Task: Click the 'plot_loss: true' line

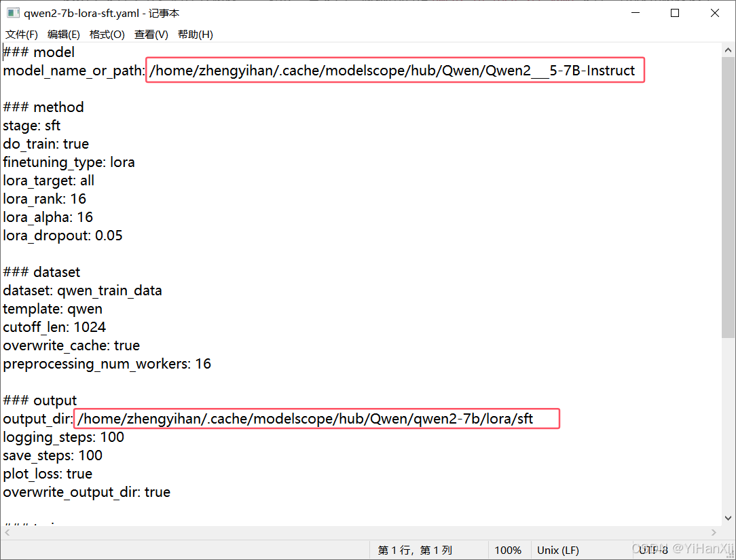Action: [47, 474]
